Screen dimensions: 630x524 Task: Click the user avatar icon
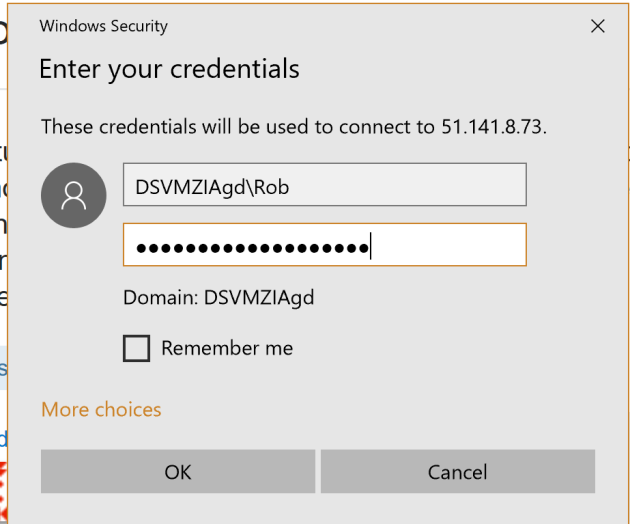coord(75,195)
